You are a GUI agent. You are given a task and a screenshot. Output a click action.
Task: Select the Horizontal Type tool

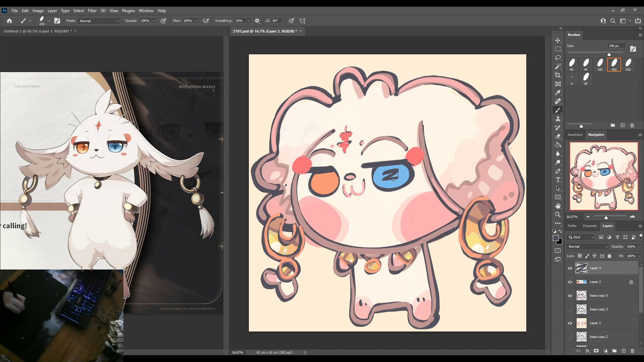[x=558, y=180]
